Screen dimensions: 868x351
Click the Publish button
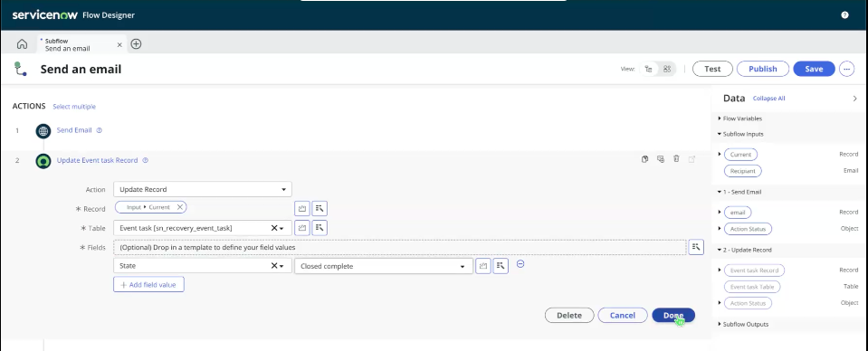[763, 69]
